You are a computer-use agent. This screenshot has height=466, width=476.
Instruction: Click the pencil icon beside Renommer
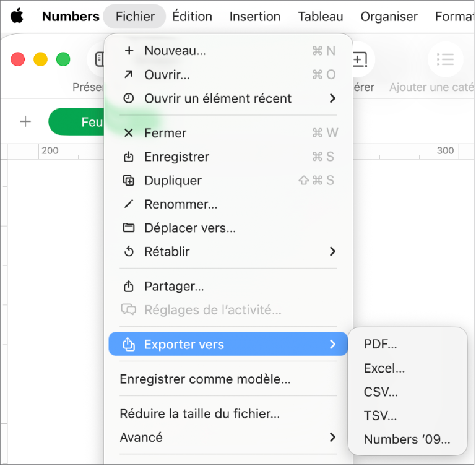point(129,204)
